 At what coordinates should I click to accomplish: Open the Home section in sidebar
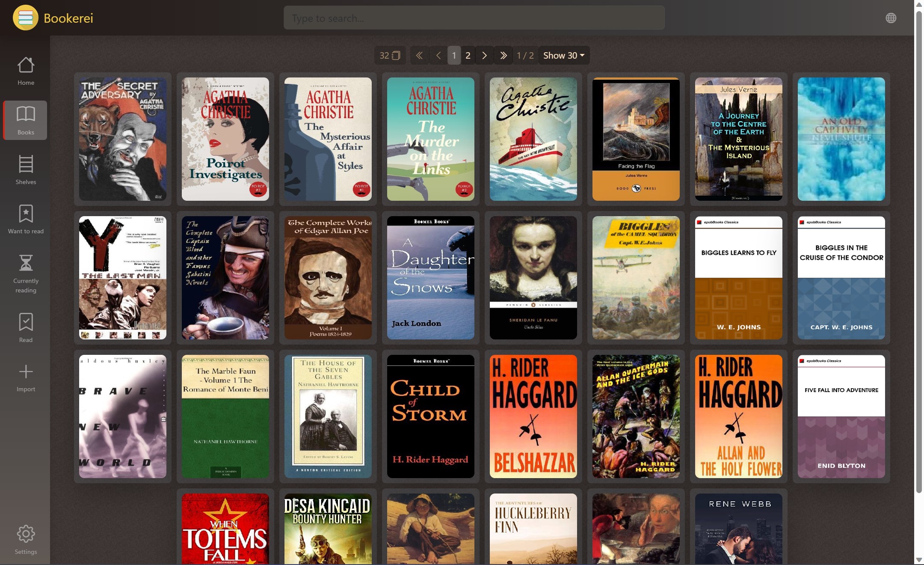[x=26, y=71]
